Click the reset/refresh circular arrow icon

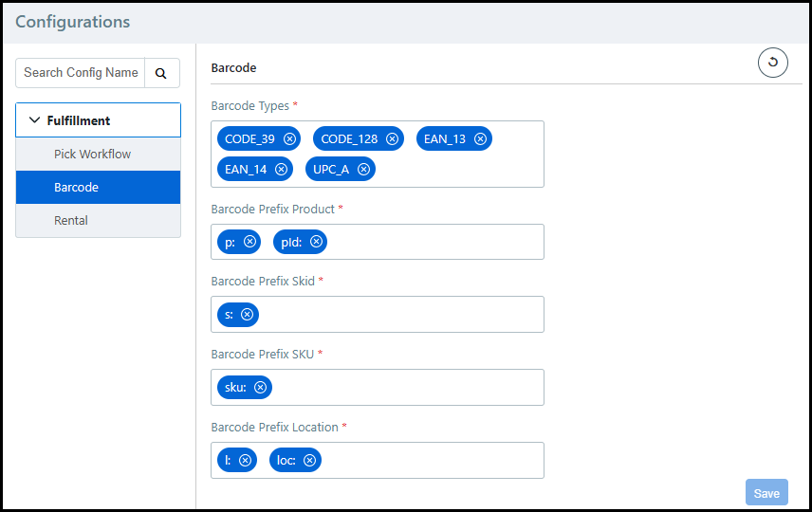[772, 64]
